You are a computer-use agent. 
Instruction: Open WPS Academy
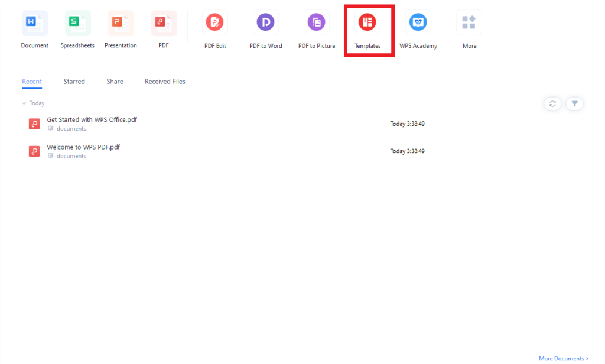418,22
